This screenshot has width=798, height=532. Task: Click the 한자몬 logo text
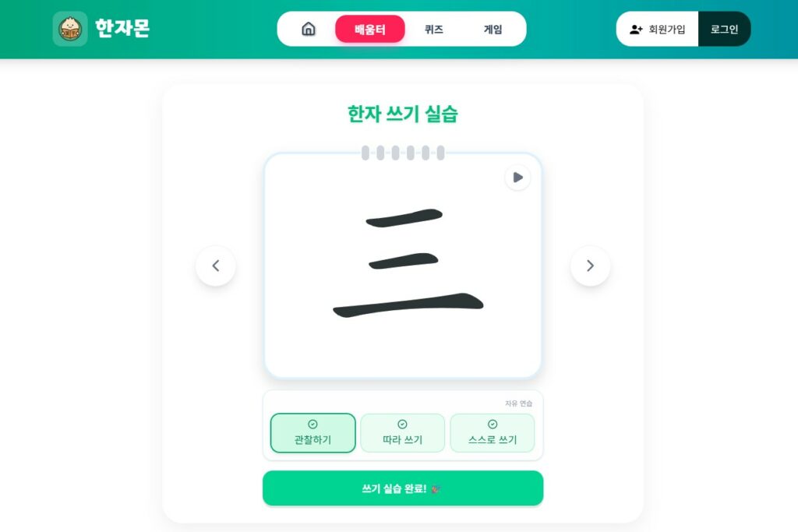click(x=122, y=29)
